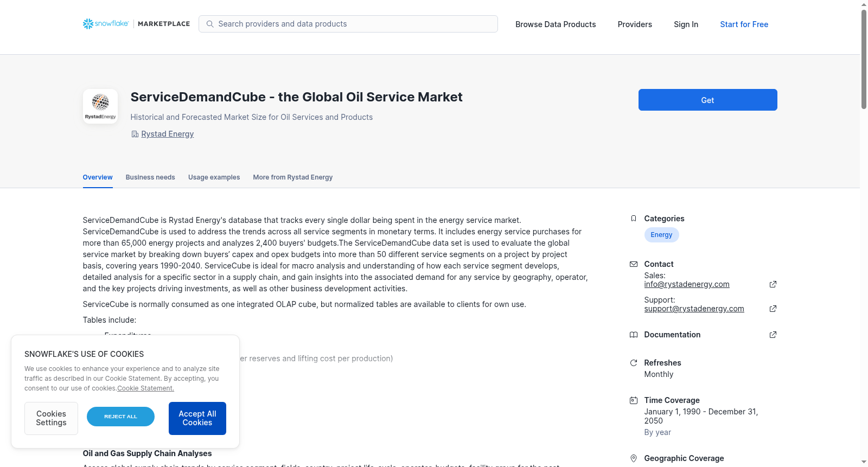
Task: Click the 'Geographic Coverage' heading
Action: click(x=684, y=458)
